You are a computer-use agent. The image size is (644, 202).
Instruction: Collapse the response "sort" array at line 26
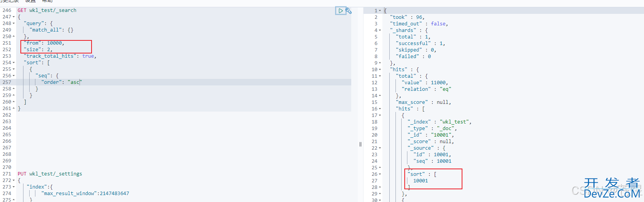380,174
